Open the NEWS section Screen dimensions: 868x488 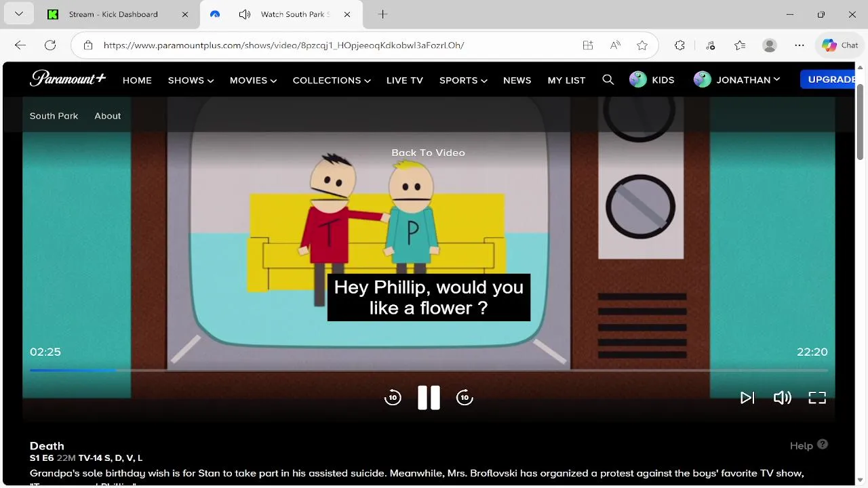[517, 80]
